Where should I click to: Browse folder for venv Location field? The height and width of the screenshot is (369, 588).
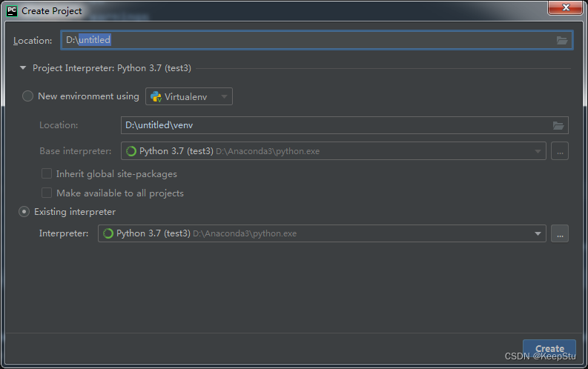click(x=558, y=125)
